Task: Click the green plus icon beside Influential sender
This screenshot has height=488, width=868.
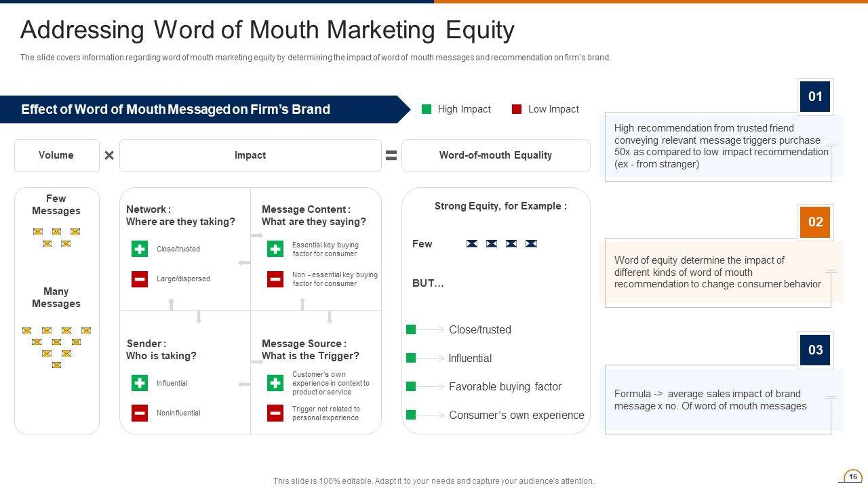Action: (x=140, y=383)
